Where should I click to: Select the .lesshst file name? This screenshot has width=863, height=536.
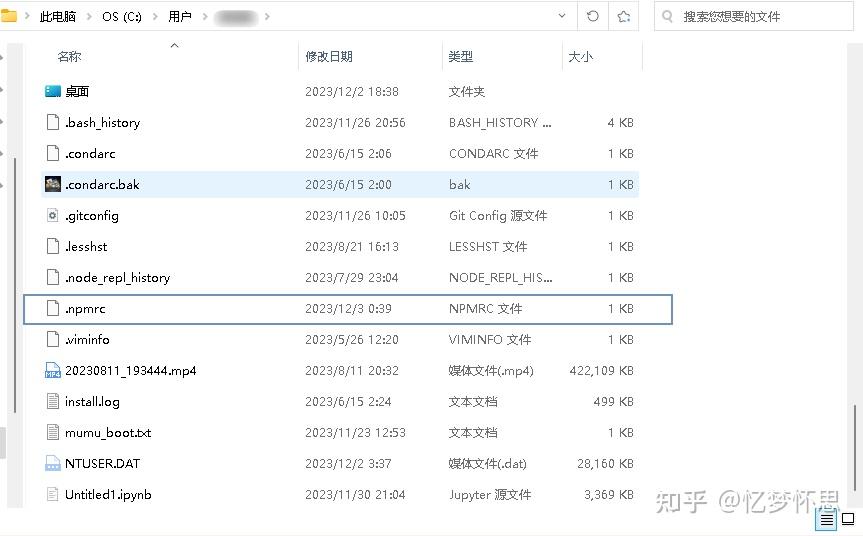pos(86,247)
